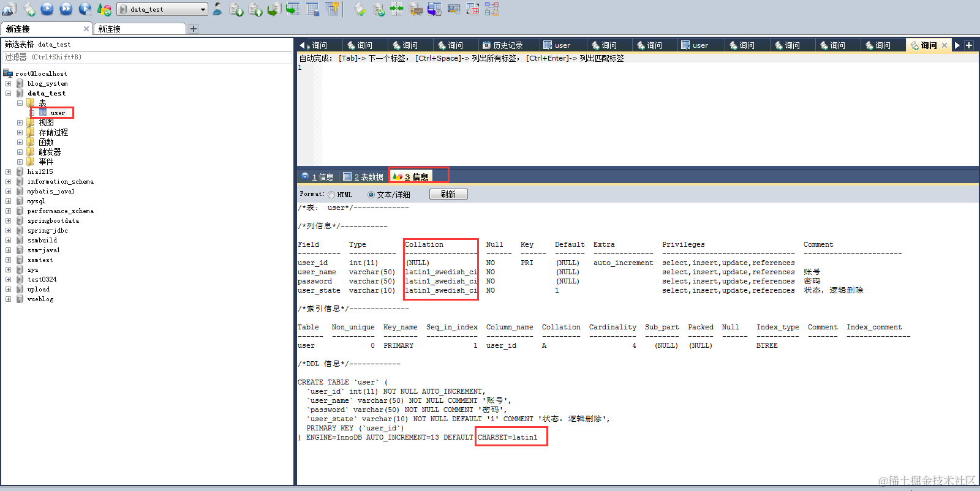
Task: Click the 过滤器 filter input field
Action: point(147,57)
